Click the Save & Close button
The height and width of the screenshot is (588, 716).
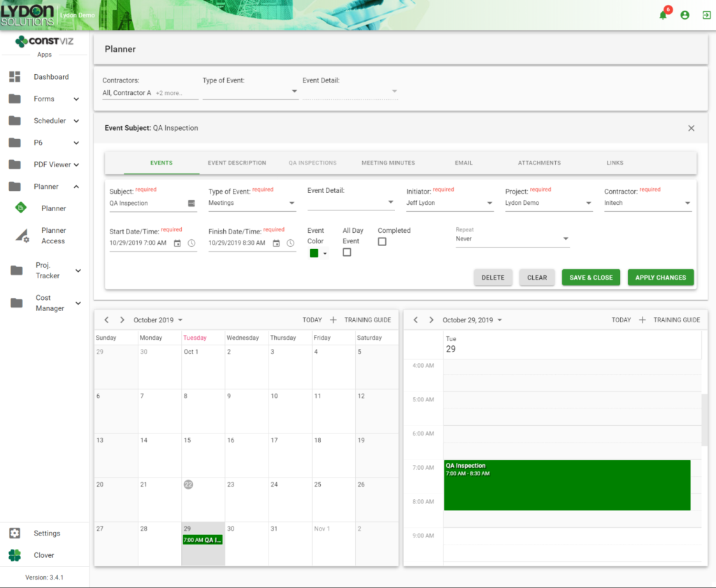(591, 278)
